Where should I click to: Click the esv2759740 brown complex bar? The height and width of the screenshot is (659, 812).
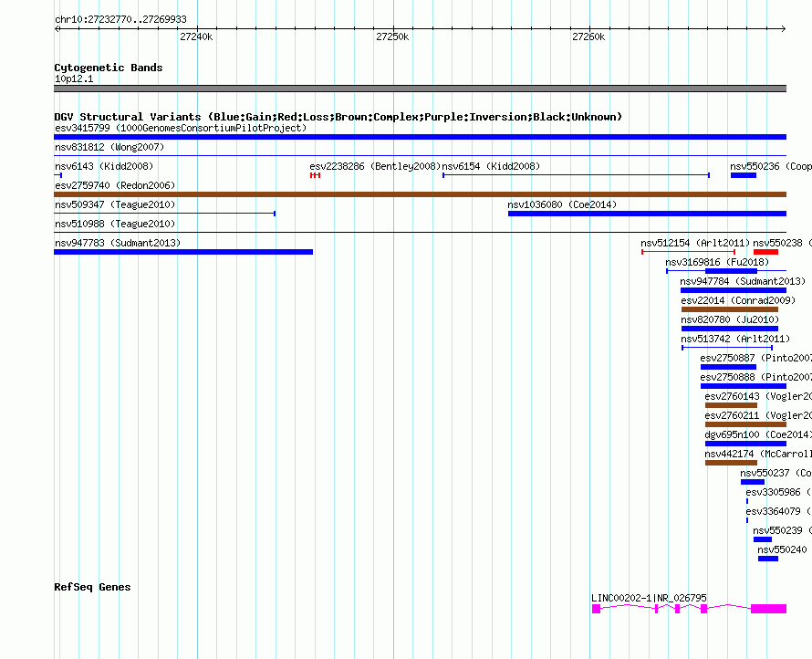(420, 194)
